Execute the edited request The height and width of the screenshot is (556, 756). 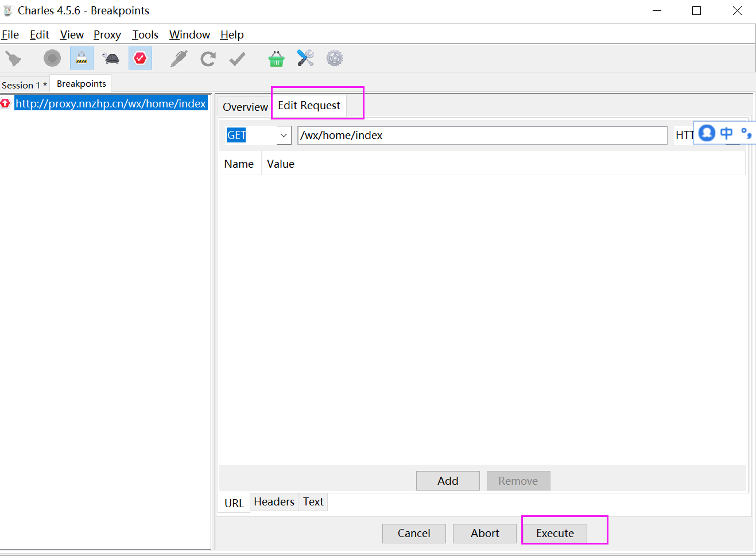click(x=555, y=533)
